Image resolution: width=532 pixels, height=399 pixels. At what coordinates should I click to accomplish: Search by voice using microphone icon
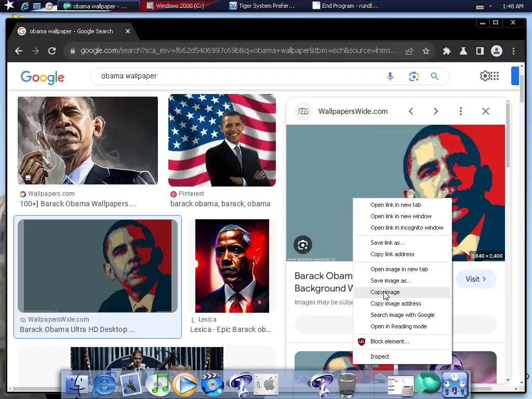(x=390, y=76)
